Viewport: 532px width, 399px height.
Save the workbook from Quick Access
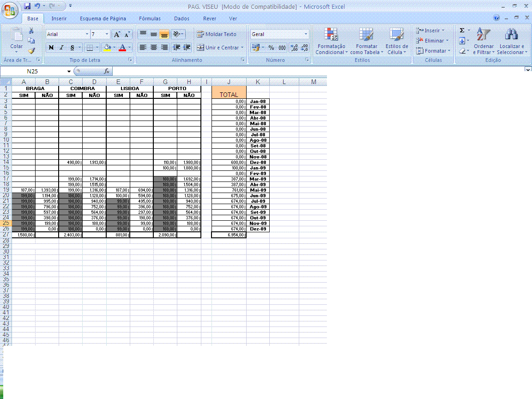coord(28,6)
